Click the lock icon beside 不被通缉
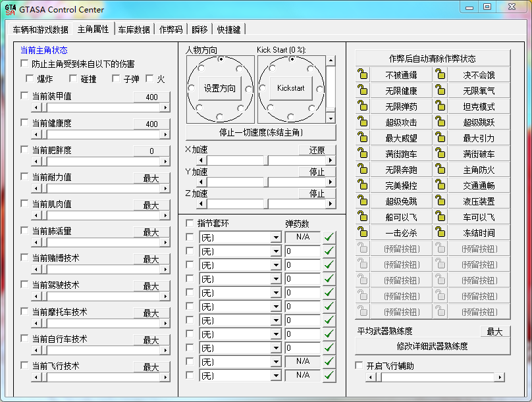 tap(363, 74)
